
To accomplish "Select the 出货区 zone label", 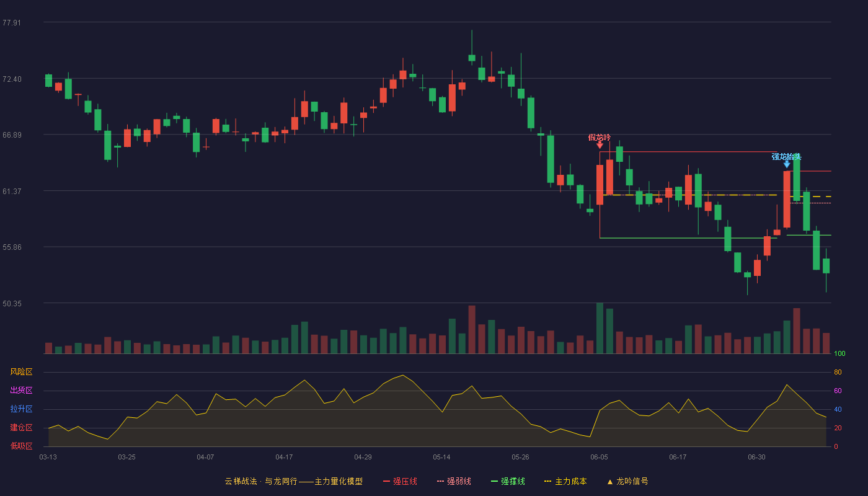I will (21, 391).
